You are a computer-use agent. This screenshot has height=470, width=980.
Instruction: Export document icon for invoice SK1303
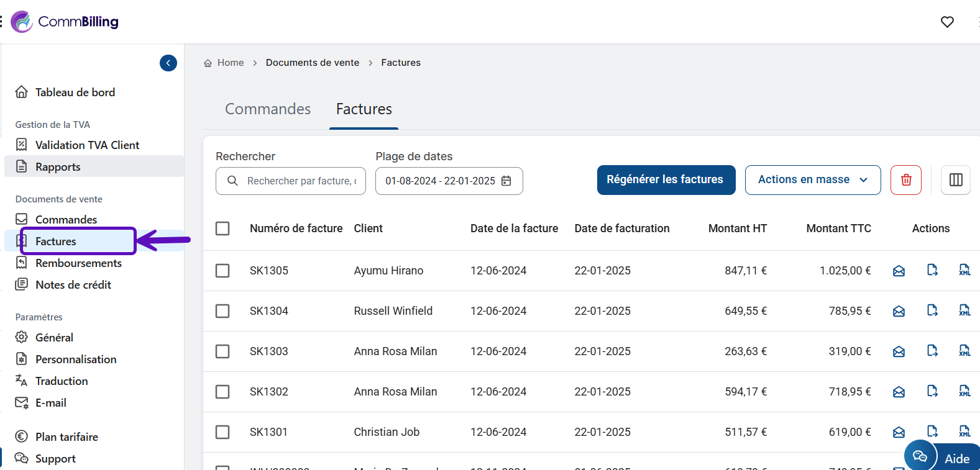coord(932,351)
